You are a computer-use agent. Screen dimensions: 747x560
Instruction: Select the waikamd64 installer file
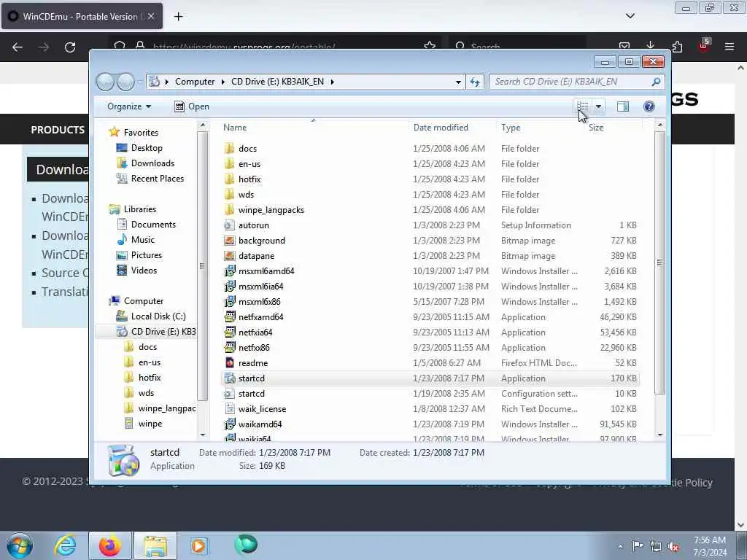pyautogui.click(x=431, y=424)
